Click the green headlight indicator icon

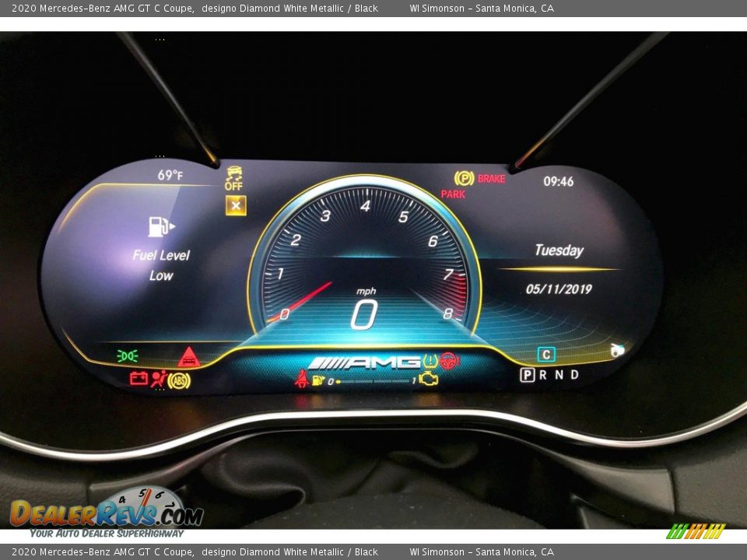point(128,355)
